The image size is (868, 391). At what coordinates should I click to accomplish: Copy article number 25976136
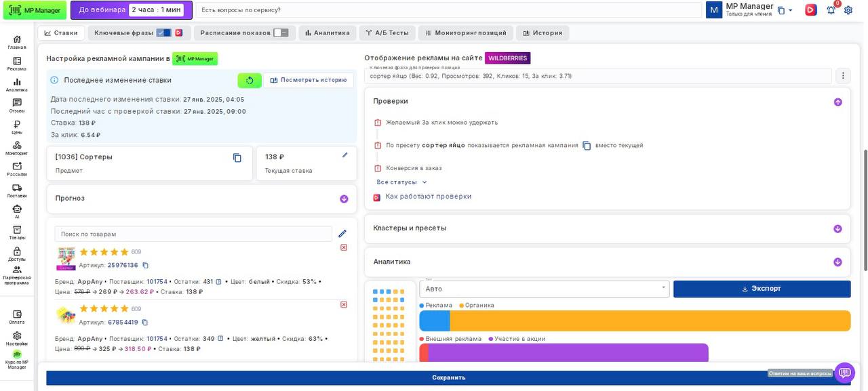pyautogui.click(x=145, y=266)
